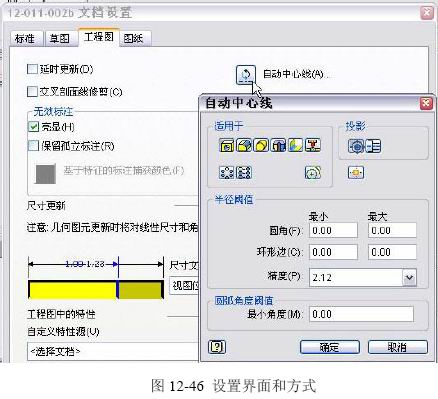
Task: Select the Cylindrical features icon under 适用于
Action: click(x=261, y=145)
